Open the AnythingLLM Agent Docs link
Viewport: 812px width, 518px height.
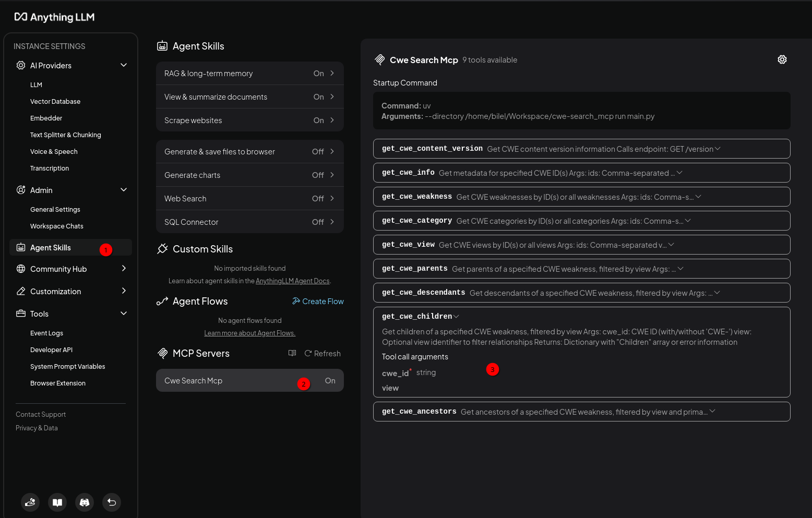[293, 281]
